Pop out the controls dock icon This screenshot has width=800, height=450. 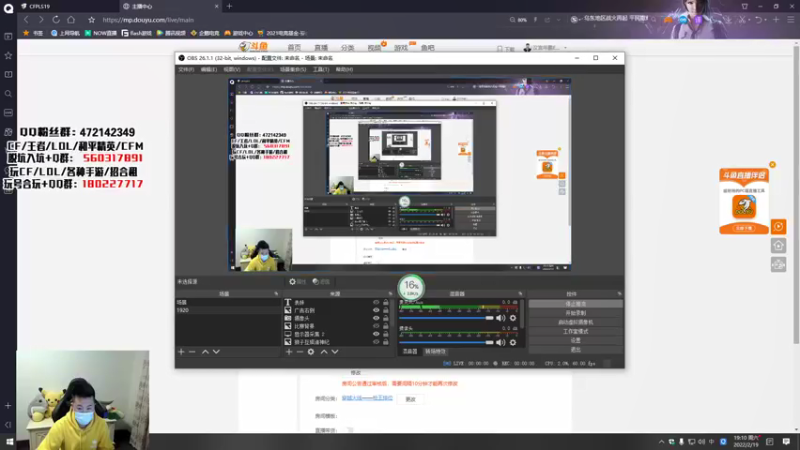(x=619, y=294)
